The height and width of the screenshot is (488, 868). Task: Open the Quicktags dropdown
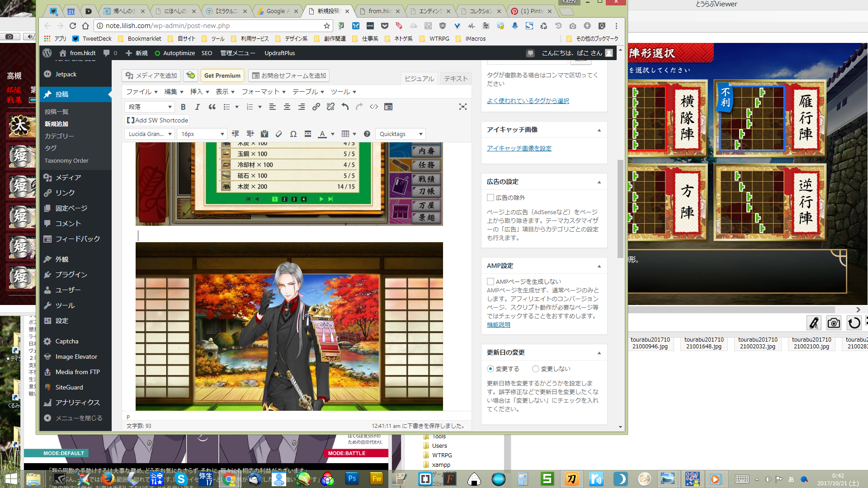[x=401, y=134]
